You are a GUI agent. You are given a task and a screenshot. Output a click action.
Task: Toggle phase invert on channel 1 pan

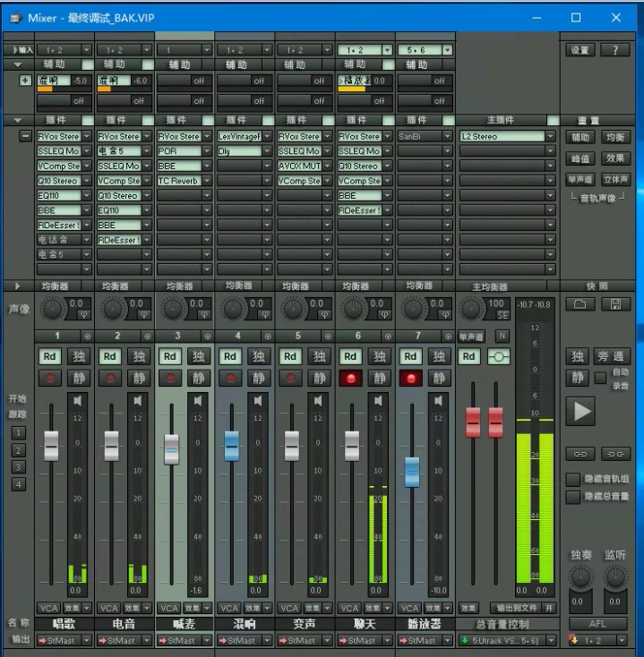(x=84, y=314)
